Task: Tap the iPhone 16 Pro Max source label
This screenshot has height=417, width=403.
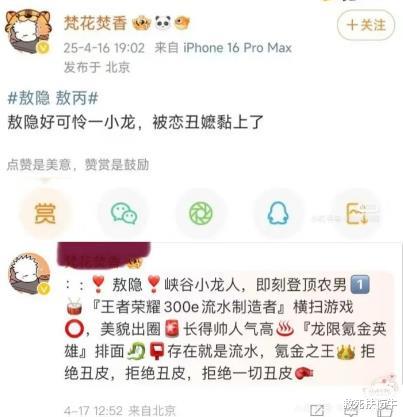Action: click(x=237, y=48)
